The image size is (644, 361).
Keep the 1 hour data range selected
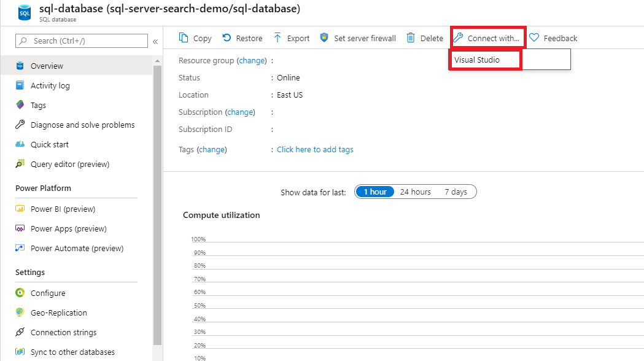[x=374, y=192]
